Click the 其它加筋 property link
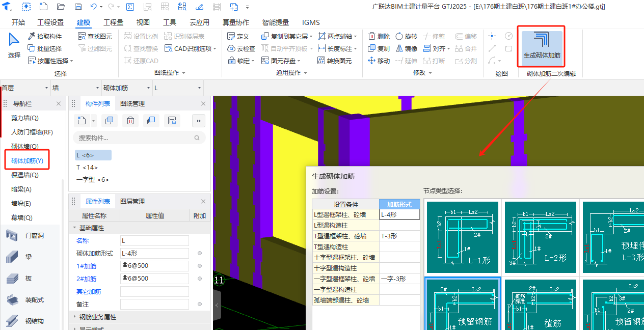 [x=89, y=291]
